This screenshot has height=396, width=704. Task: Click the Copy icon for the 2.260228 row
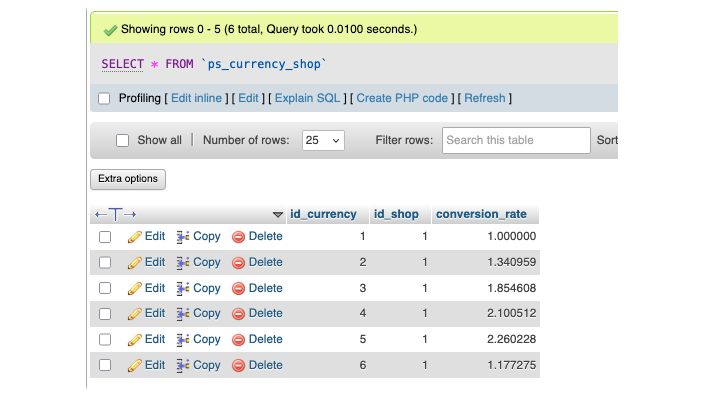(183, 340)
